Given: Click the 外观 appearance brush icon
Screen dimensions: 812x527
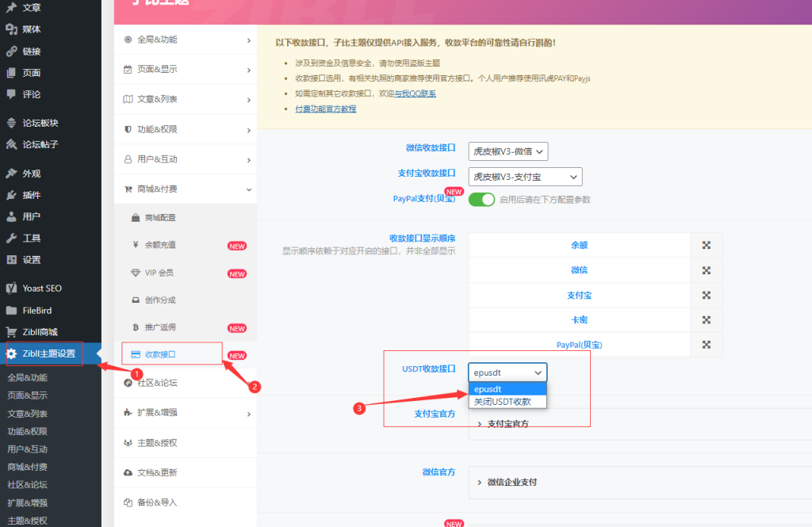Looking at the screenshot, I should pyautogui.click(x=11, y=174).
